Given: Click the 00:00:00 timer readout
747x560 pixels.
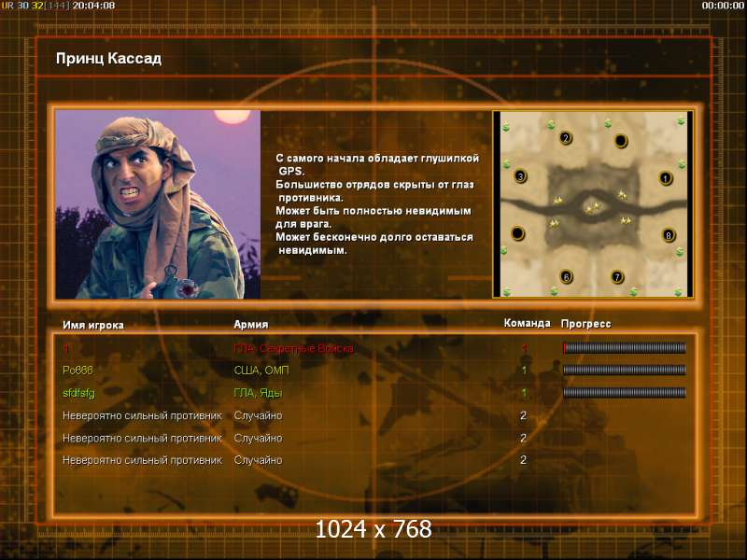Looking at the screenshot, I should pos(722,6).
